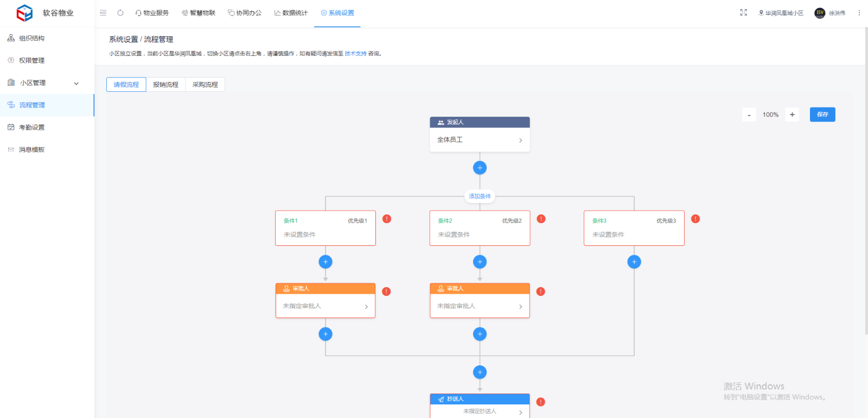Add node under 条件3 branch
Screen dimensions: 868x418
pos(634,262)
